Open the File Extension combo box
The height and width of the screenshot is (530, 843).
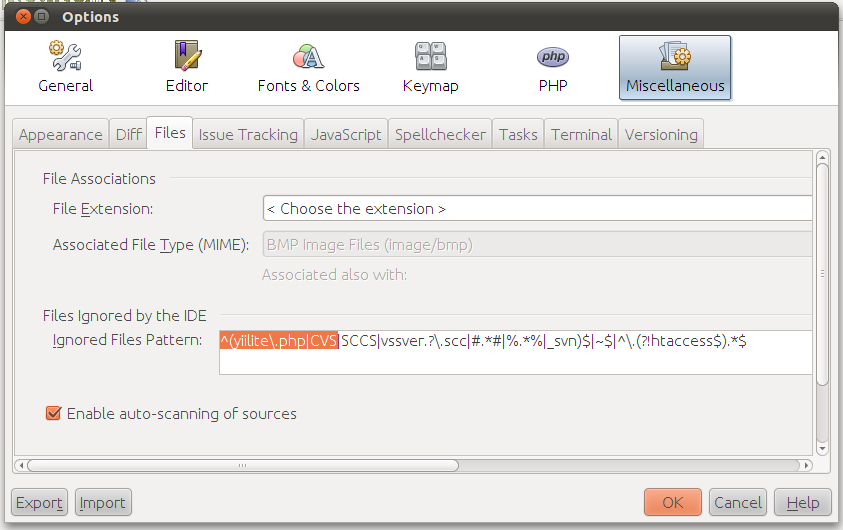(x=536, y=209)
